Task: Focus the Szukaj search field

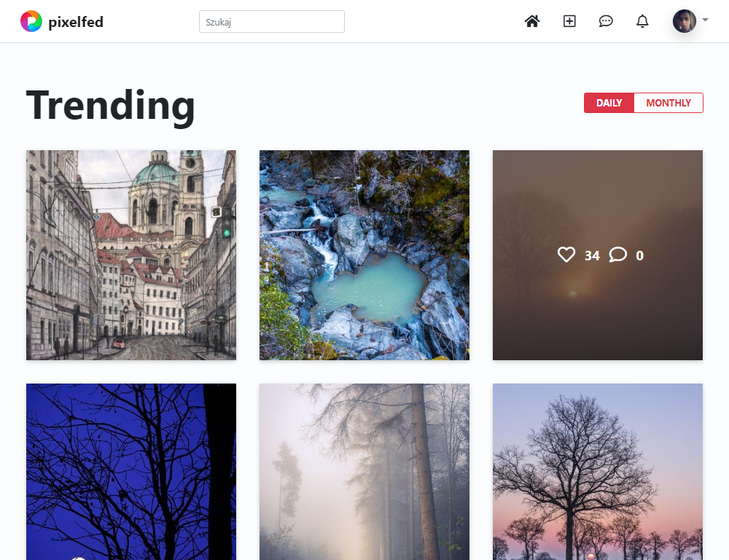Action: pos(271,22)
